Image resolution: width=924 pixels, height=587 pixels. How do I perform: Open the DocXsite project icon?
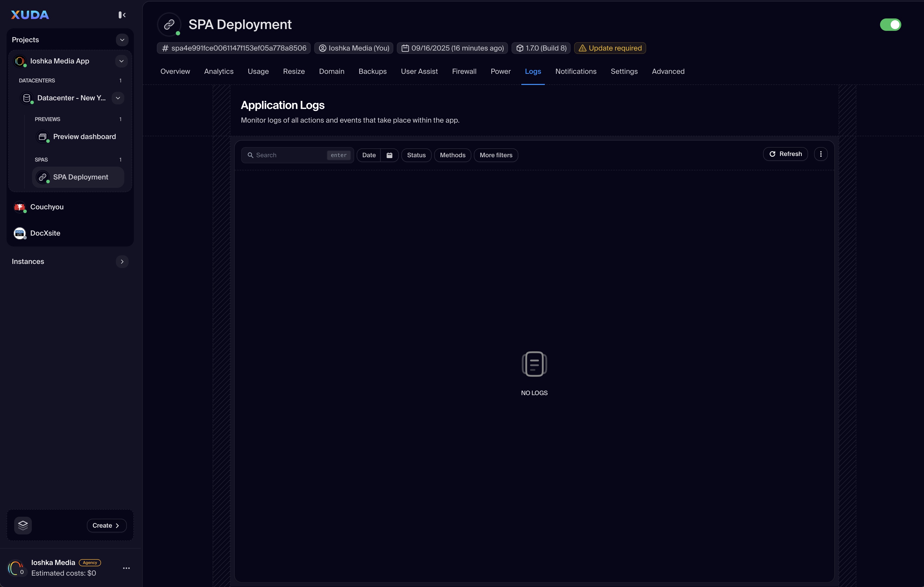pyautogui.click(x=19, y=233)
